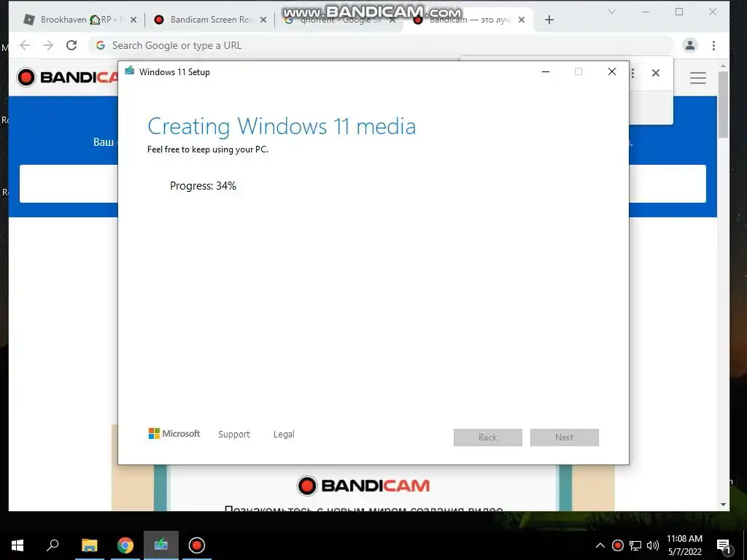Open Chrome profile avatar

(x=690, y=45)
